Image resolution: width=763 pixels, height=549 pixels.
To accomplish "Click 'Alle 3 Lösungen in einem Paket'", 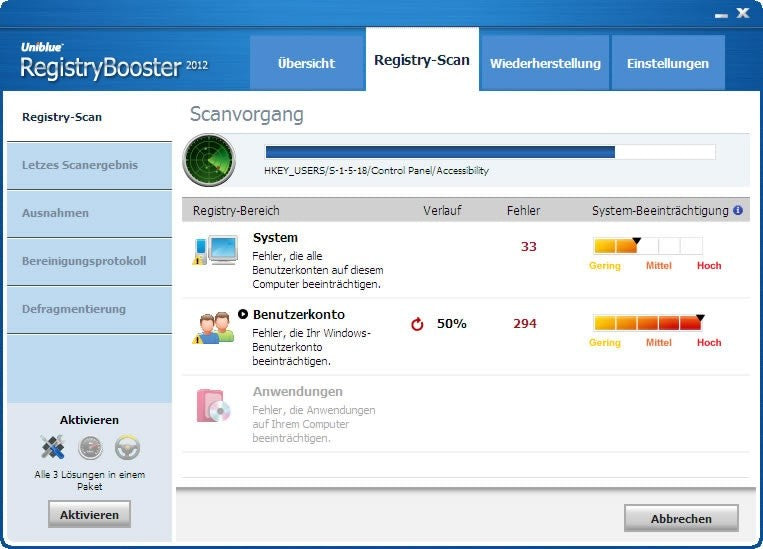I will point(90,480).
